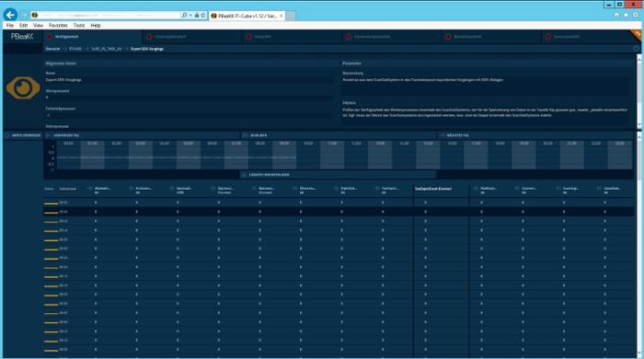
Task: Open a new blank browser tab
Action: click(x=291, y=16)
